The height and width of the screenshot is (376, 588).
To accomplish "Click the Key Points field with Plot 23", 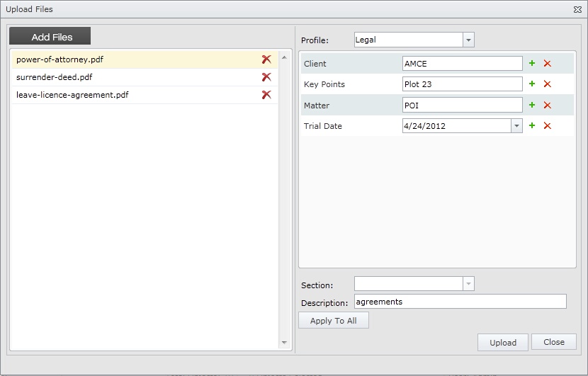I will [463, 84].
